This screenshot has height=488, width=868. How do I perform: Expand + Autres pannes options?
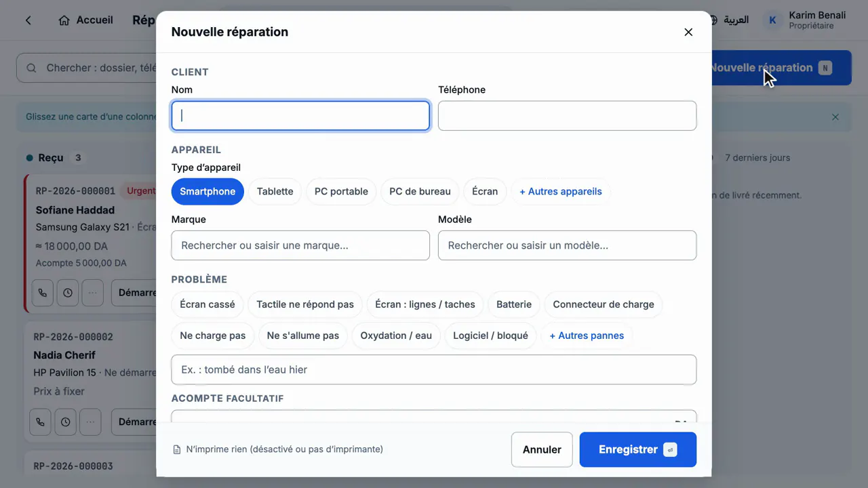587,335
